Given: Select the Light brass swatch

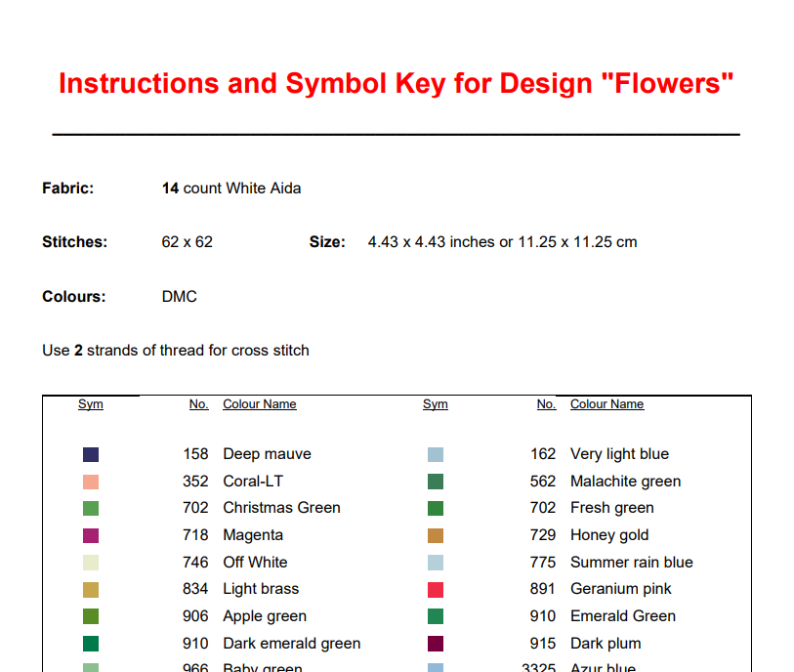Looking at the screenshot, I should 91,590.
